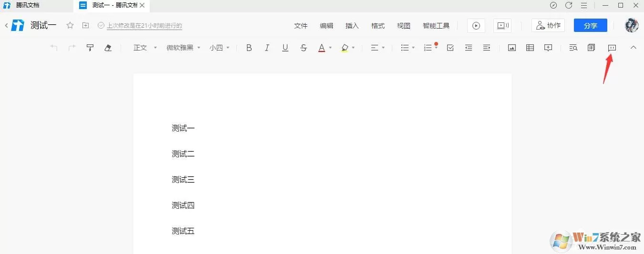Viewport: 644px width, 254px height.
Task: Toggle italic formatting
Action: pyautogui.click(x=267, y=48)
